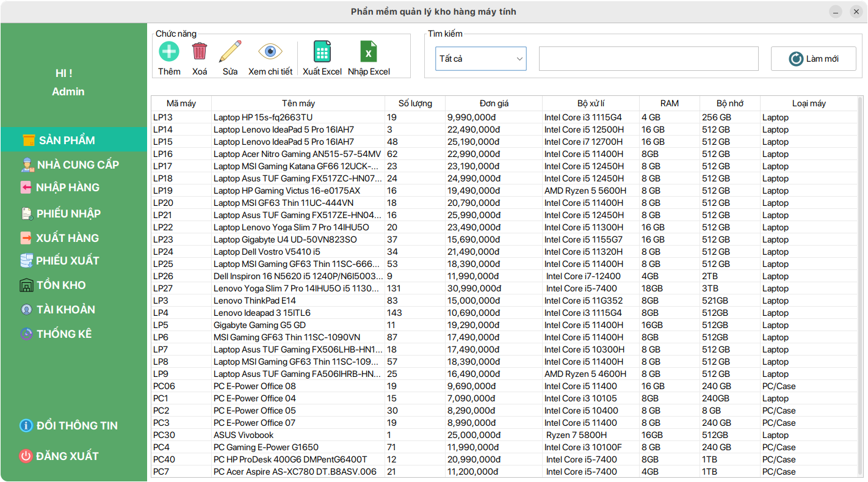Viewport: 868px width, 482px height.
Task: Select Lenovo Ideapad 3 15ITL6 row
Action: 504,313
